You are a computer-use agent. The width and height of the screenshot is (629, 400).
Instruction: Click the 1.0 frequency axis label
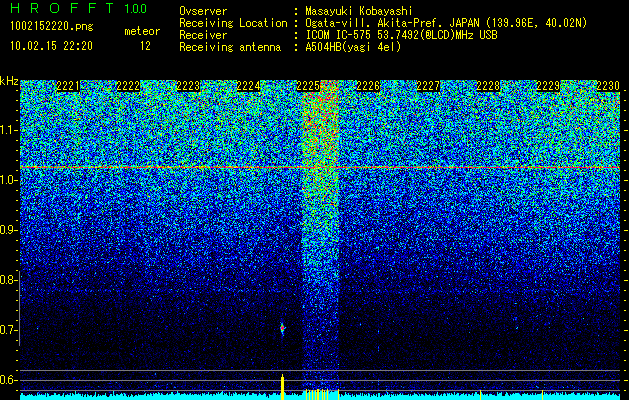click(8, 180)
